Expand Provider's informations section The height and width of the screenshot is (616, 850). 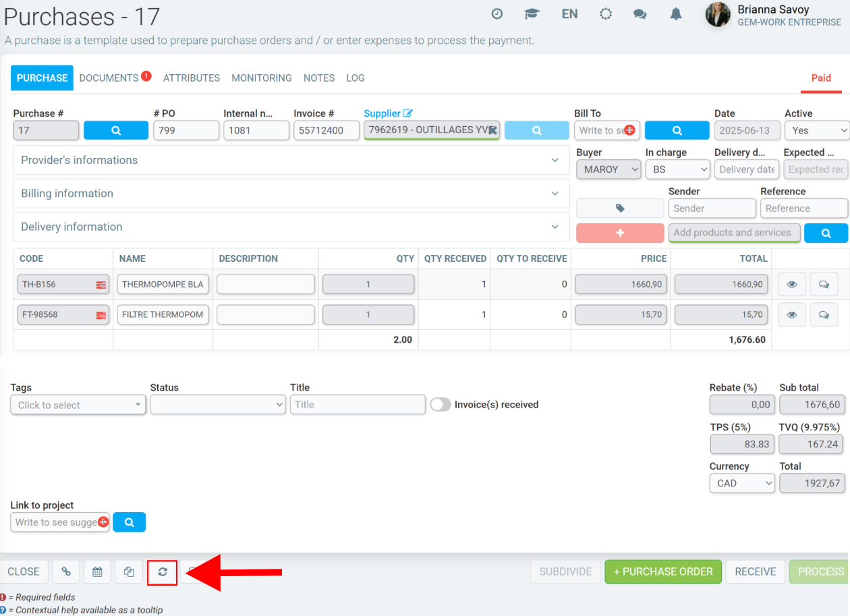[291, 160]
